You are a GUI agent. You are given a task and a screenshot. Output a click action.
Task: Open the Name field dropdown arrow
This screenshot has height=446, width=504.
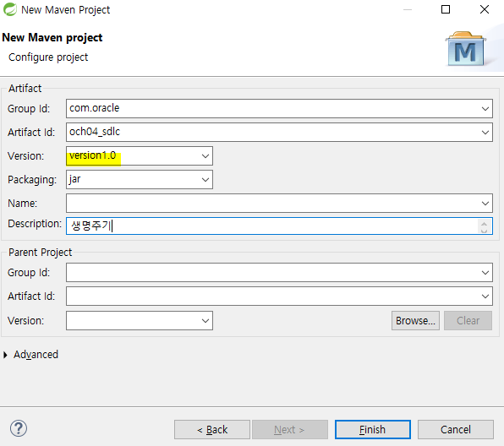click(485, 203)
